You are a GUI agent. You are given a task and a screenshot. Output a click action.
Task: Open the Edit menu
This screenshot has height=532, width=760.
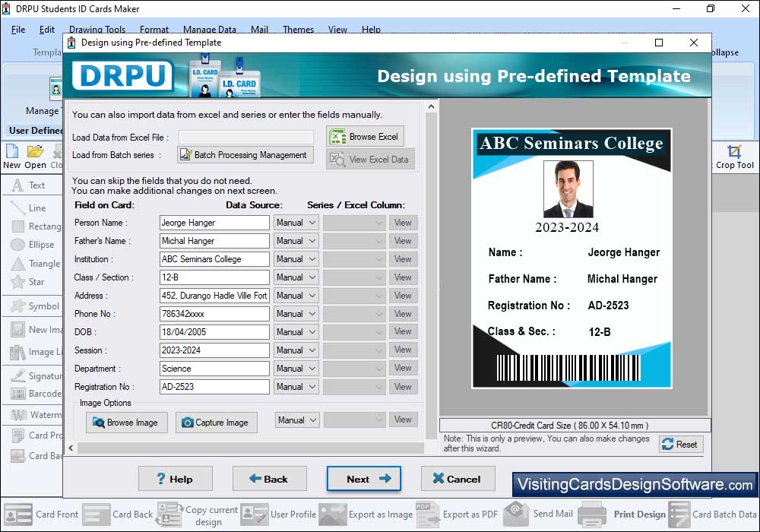[47, 30]
